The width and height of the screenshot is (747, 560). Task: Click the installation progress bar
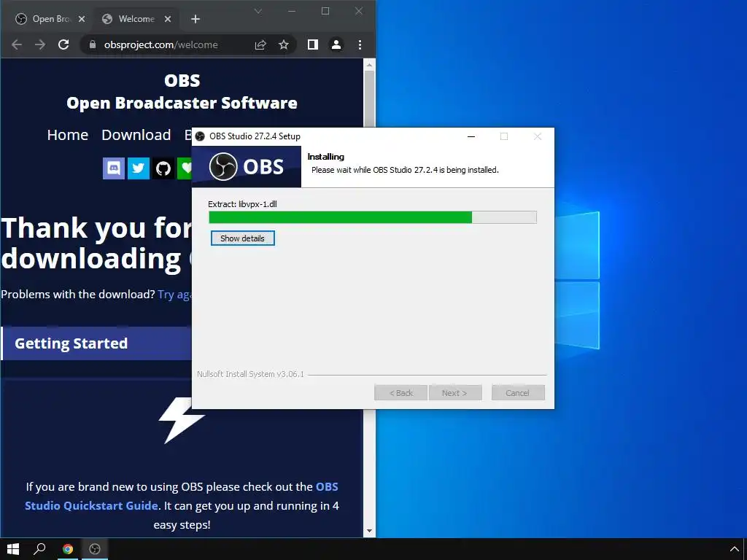[373, 217]
